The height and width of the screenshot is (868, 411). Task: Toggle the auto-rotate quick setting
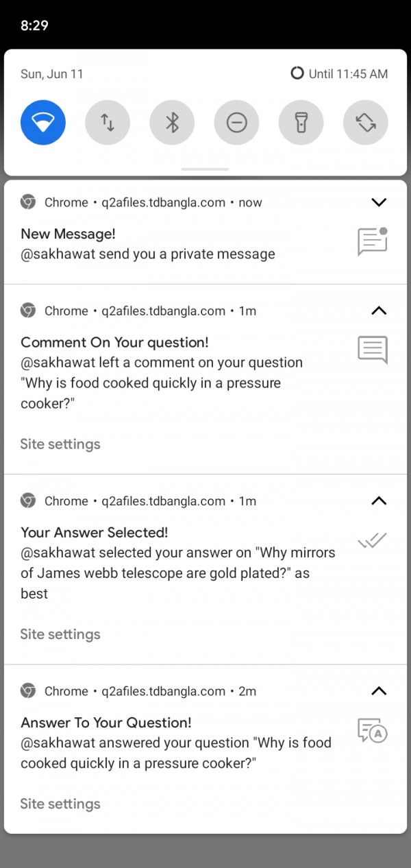365,123
